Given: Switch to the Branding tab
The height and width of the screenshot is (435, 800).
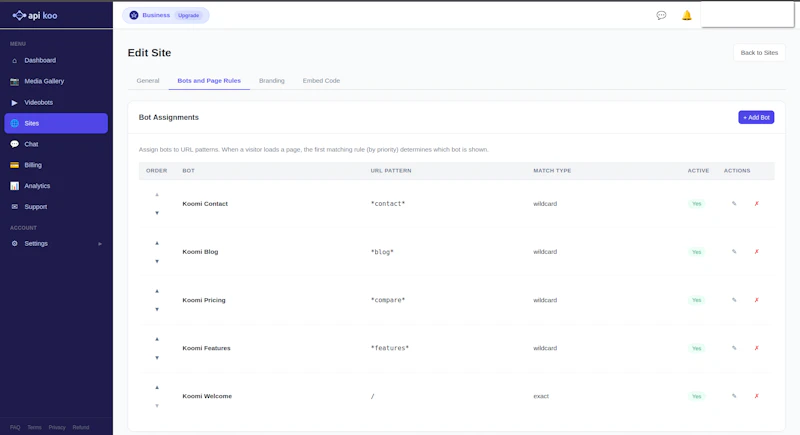Looking at the screenshot, I should tap(271, 81).
